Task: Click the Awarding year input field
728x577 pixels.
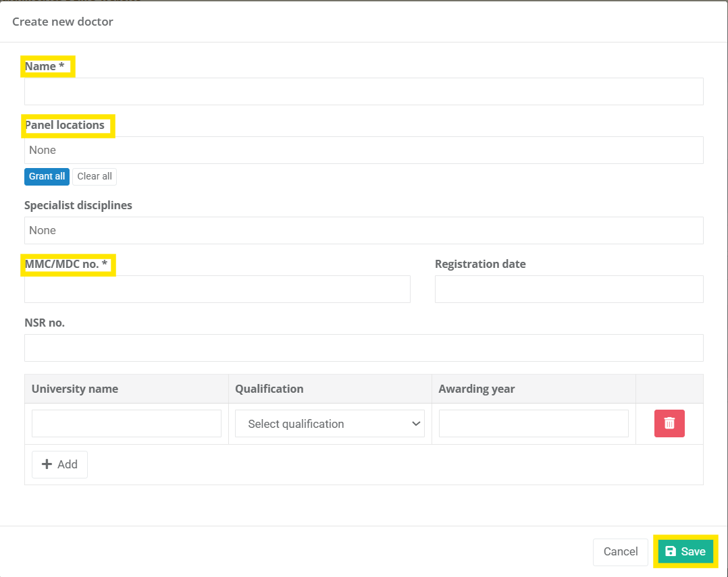Action: 534,423
